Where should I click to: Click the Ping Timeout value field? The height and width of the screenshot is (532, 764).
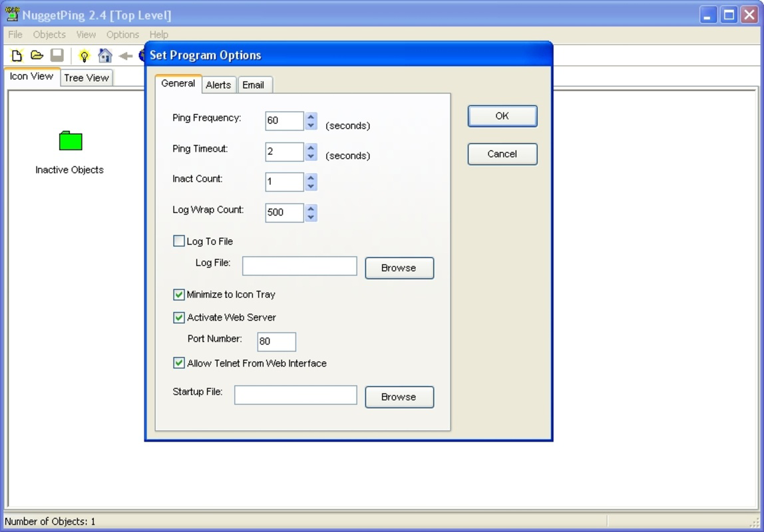pyautogui.click(x=285, y=152)
